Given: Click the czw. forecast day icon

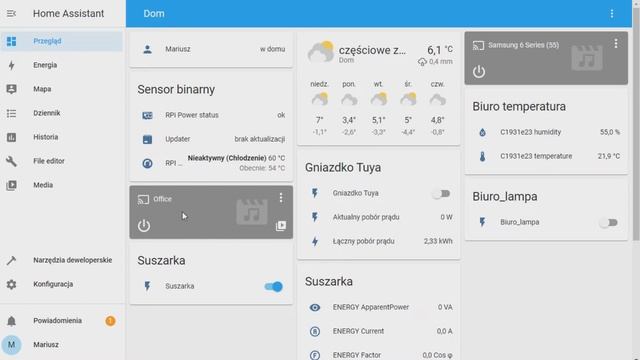Looking at the screenshot, I should [438, 100].
